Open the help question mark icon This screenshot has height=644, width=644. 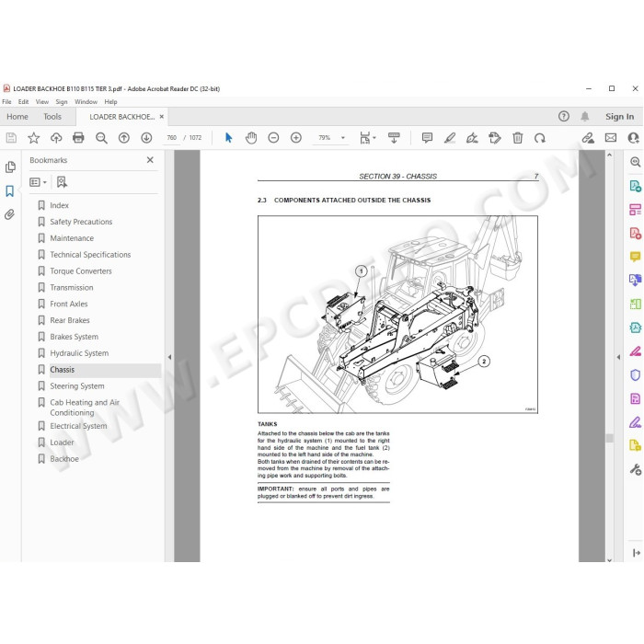(x=564, y=117)
